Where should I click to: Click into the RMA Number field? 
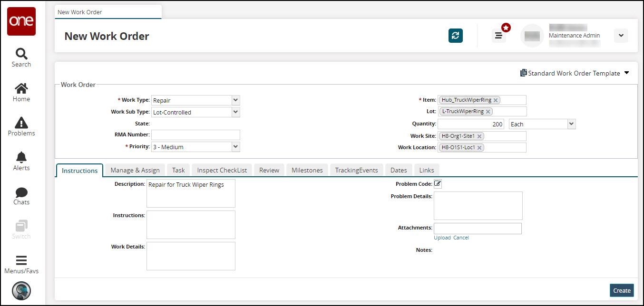pos(195,135)
